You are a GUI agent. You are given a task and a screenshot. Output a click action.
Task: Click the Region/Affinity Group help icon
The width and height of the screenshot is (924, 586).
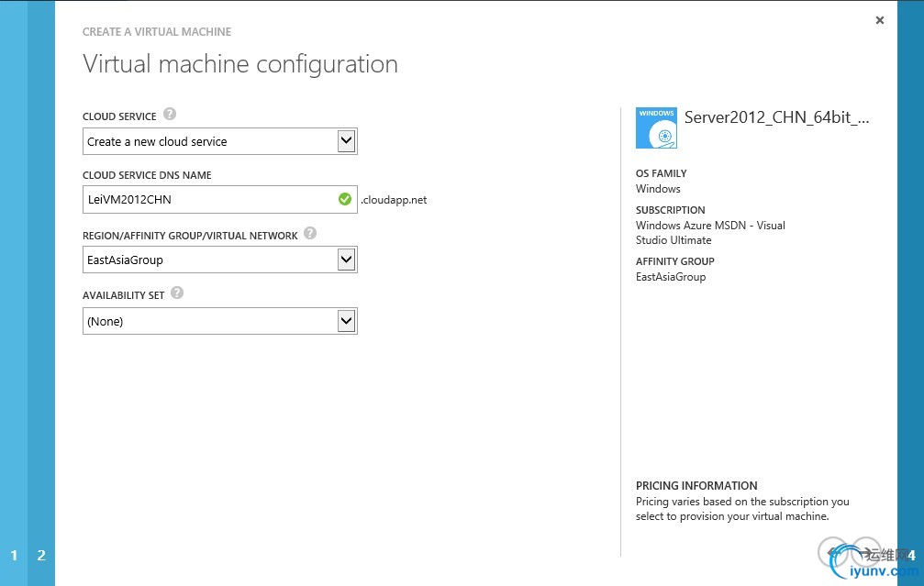310,234
